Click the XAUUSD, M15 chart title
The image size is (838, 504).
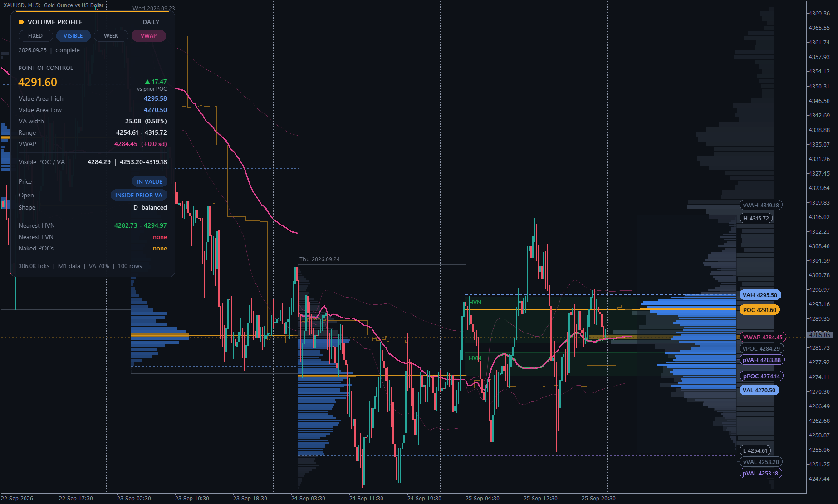pos(54,5)
